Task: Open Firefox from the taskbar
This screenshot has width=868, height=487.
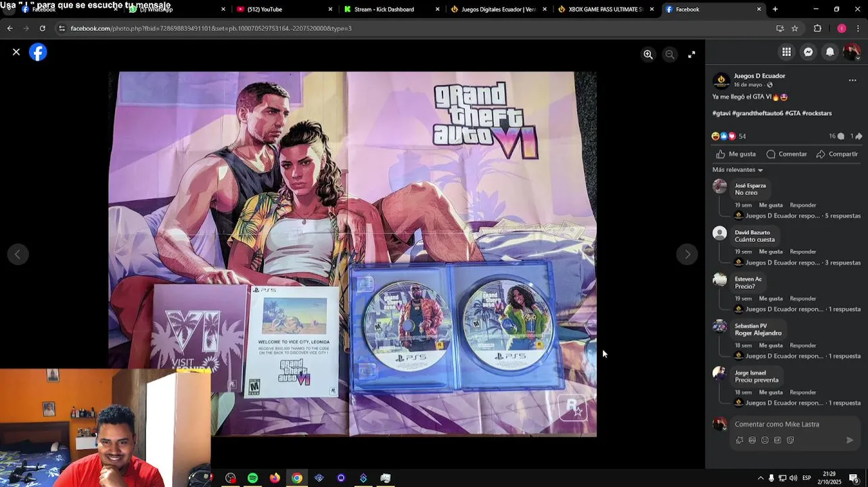Action: [x=275, y=478]
